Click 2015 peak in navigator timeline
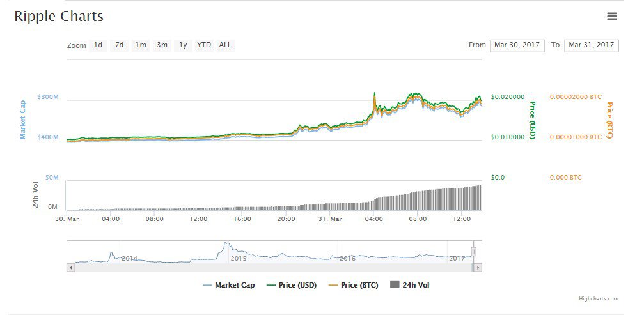 coord(225,245)
